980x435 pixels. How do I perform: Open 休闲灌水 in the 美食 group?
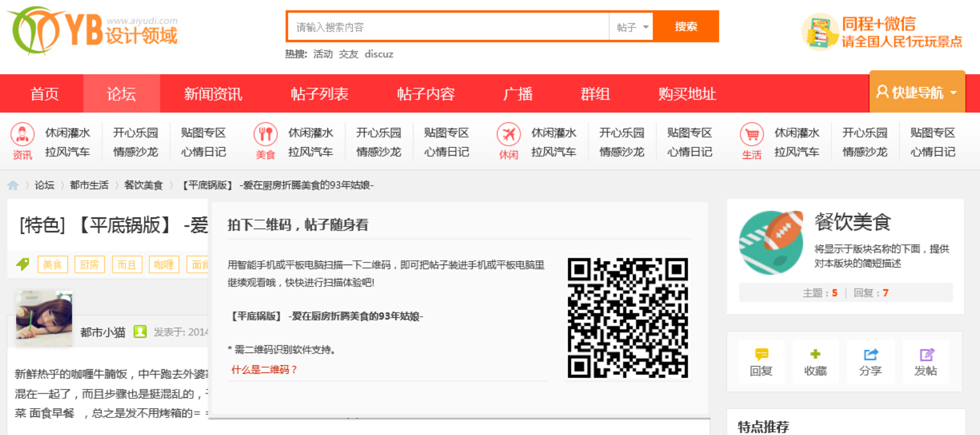(x=311, y=133)
